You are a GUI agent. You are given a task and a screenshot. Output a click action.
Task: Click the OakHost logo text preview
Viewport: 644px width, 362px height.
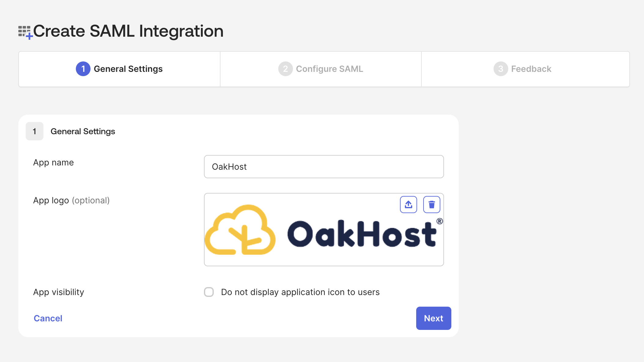pos(362,234)
